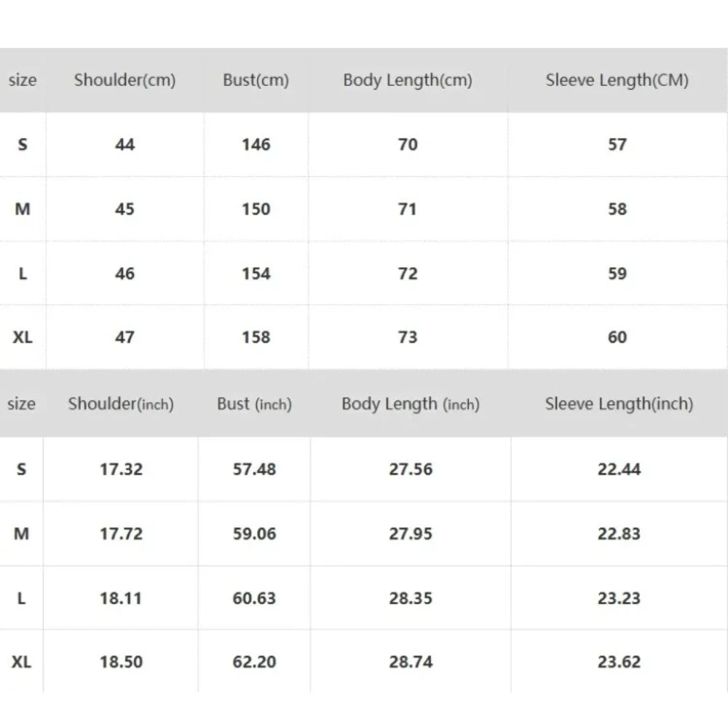Click the Sleeve Length(CM) header
Image resolution: width=728 pixels, height=728 pixels.
(617, 80)
